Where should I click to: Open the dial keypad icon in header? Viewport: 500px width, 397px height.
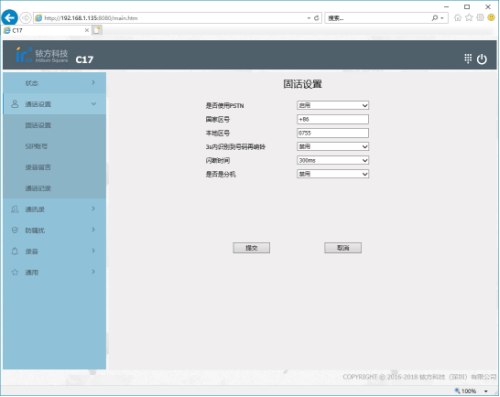(x=468, y=59)
